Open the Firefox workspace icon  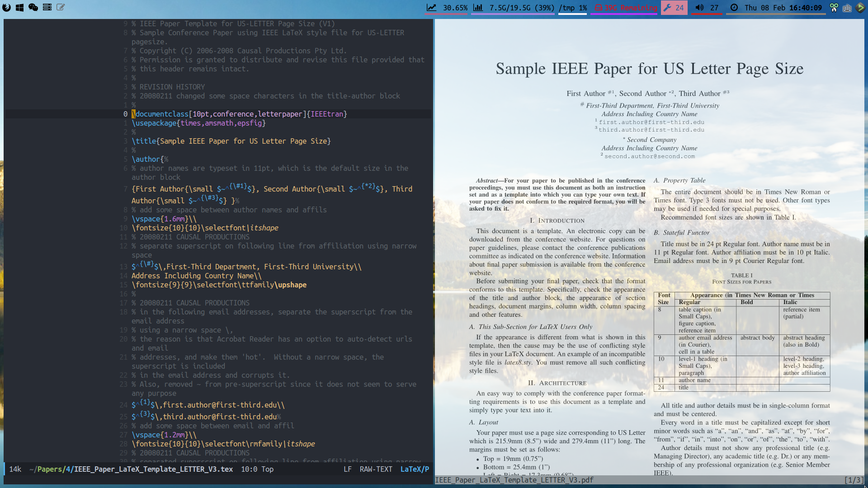tap(6, 7)
